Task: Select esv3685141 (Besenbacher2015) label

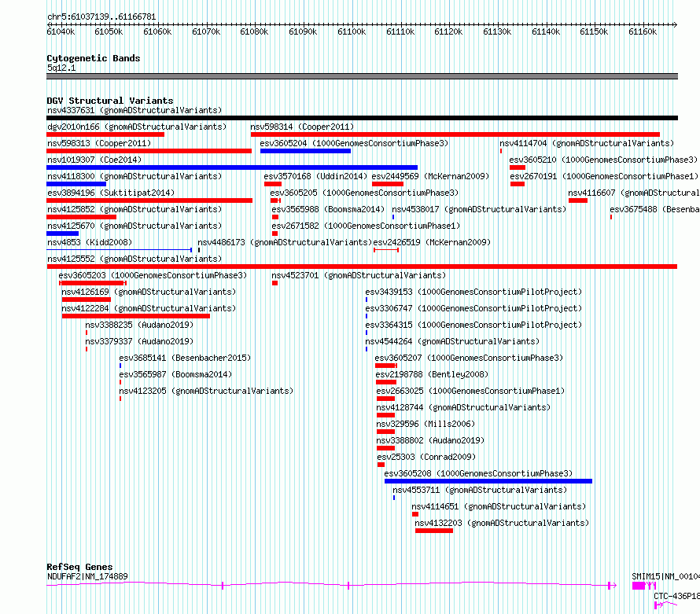Action: (185, 358)
